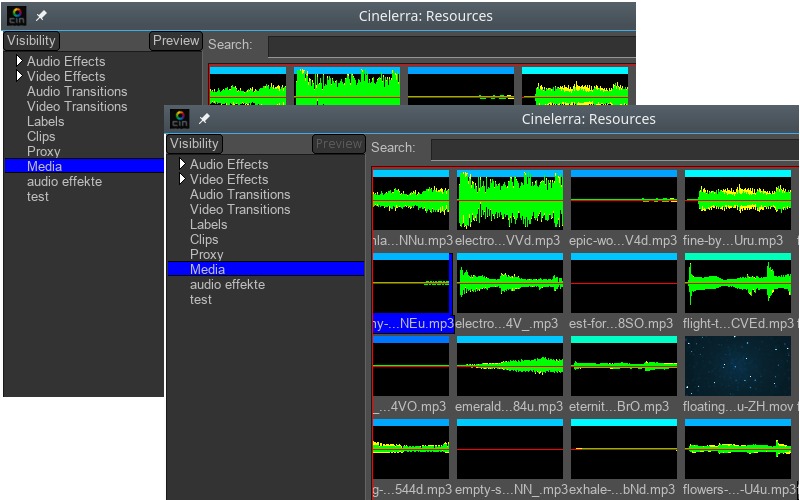
Task: Open the Proxy folder in the front window
Action: (x=207, y=254)
